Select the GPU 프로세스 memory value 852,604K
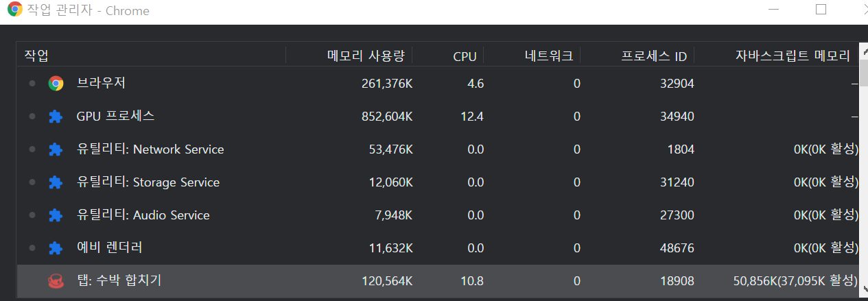The width and height of the screenshot is (868, 301). coord(386,117)
